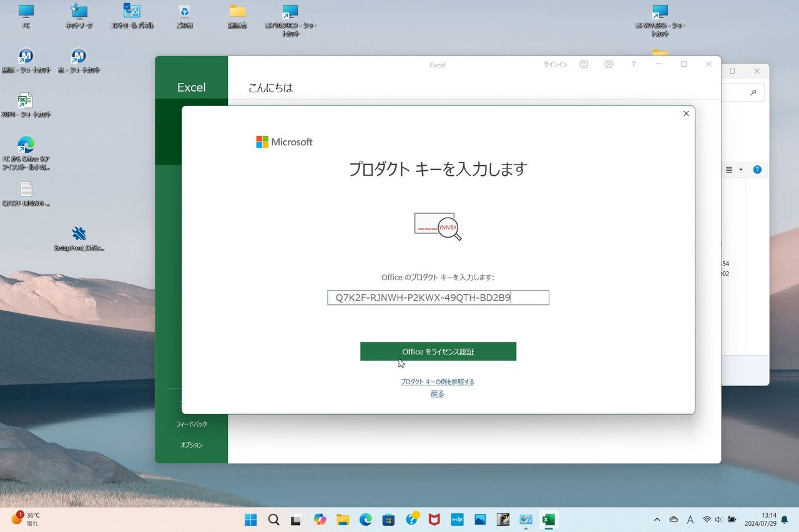Viewport: 799px width, 532px height.
Task: Select the LS-WVL926 shortcut desktop icon
Action: [660, 21]
